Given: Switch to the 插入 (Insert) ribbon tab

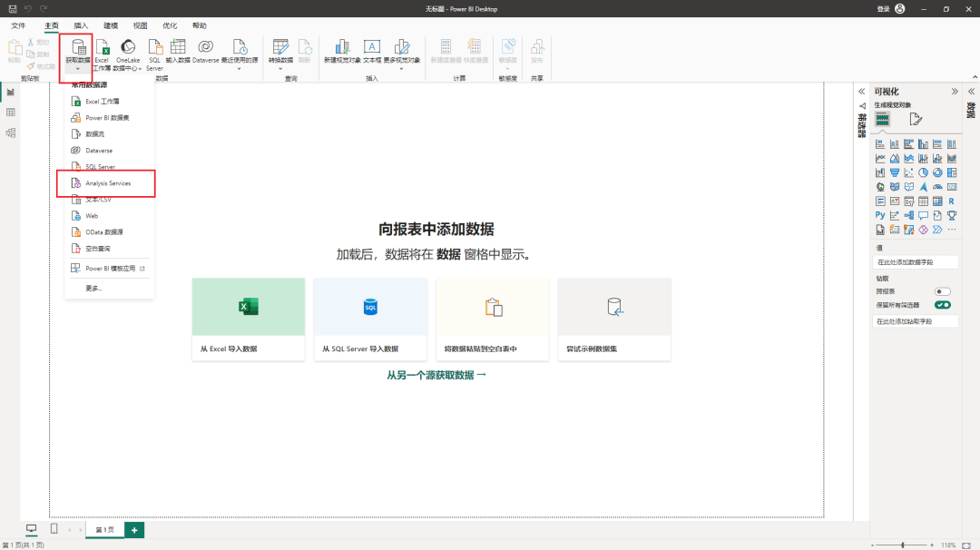Looking at the screenshot, I should point(81,25).
